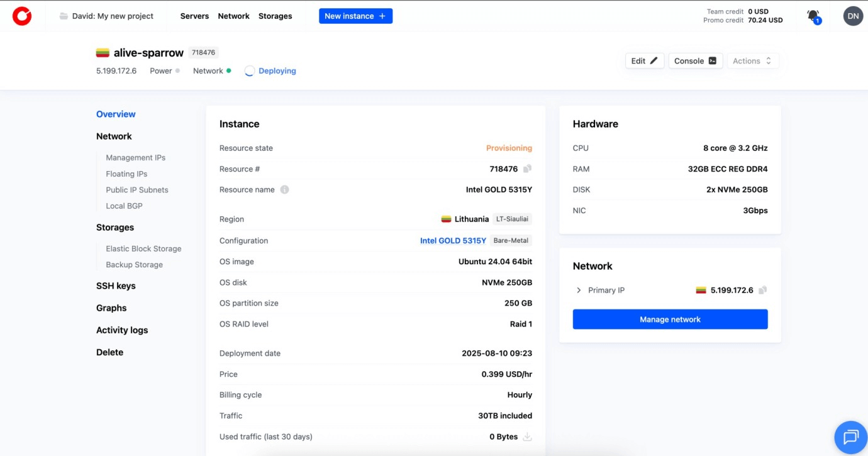Screen dimensions: 868x456
Task: Click the Edit button
Action: point(644,61)
